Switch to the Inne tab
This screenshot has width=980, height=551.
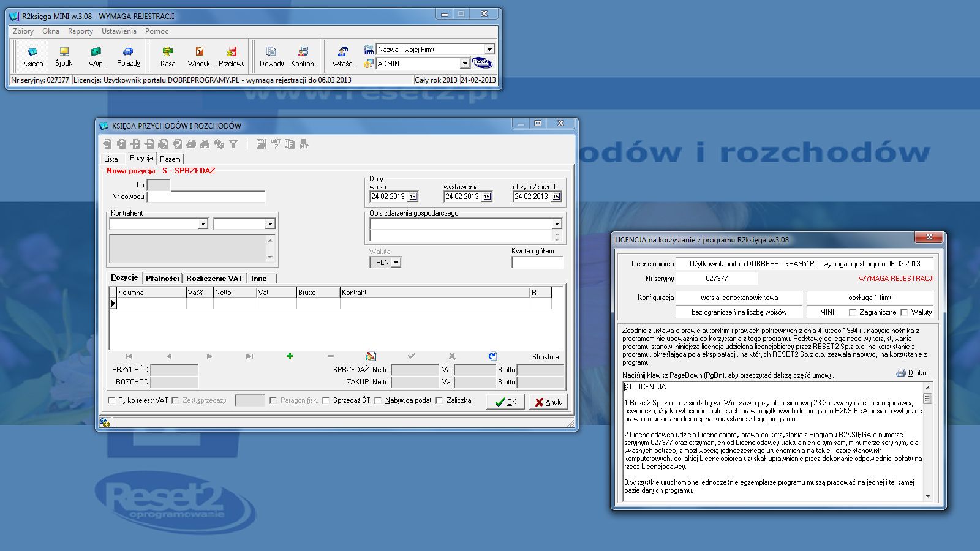[x=259, y=279]
